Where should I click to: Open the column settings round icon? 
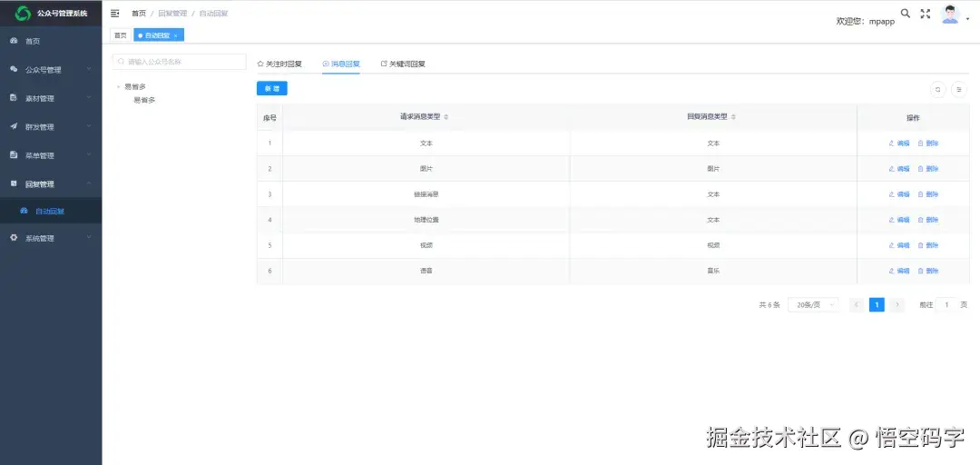959,90
